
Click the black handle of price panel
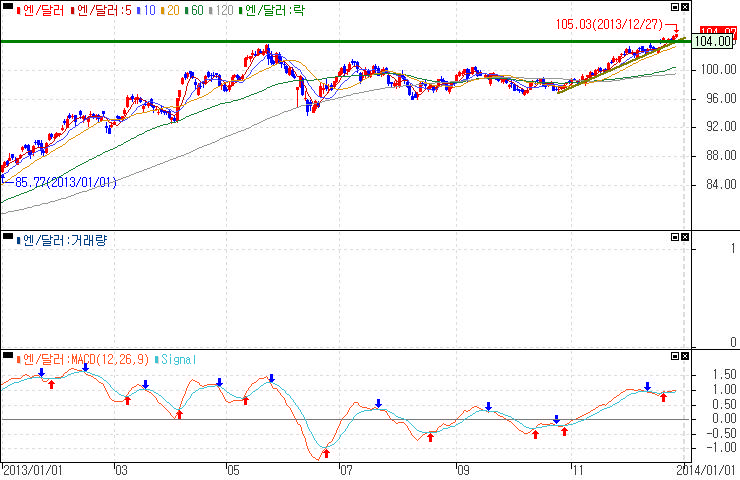pyautogui.click(x=8, y=10)
